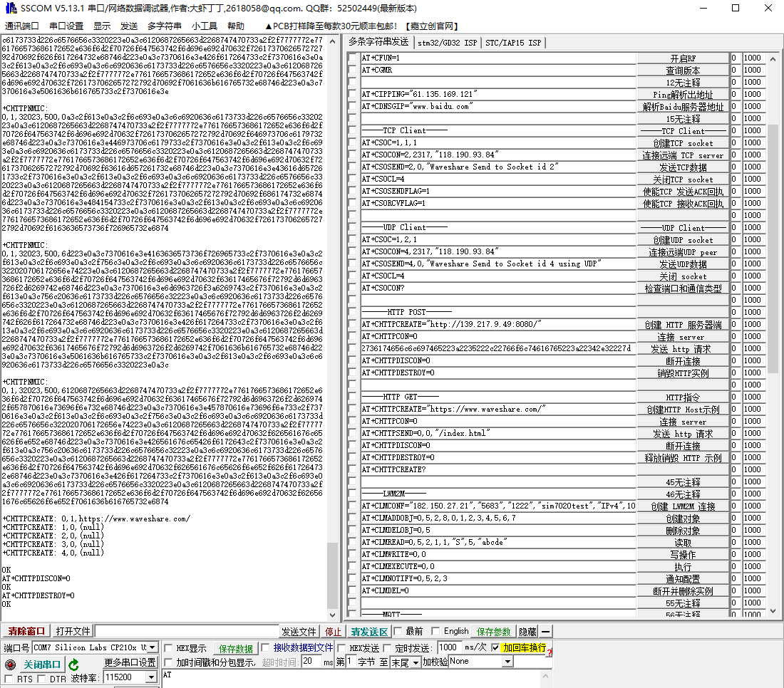Click the 定时发送 interval field showing 1000

point(449,647)
